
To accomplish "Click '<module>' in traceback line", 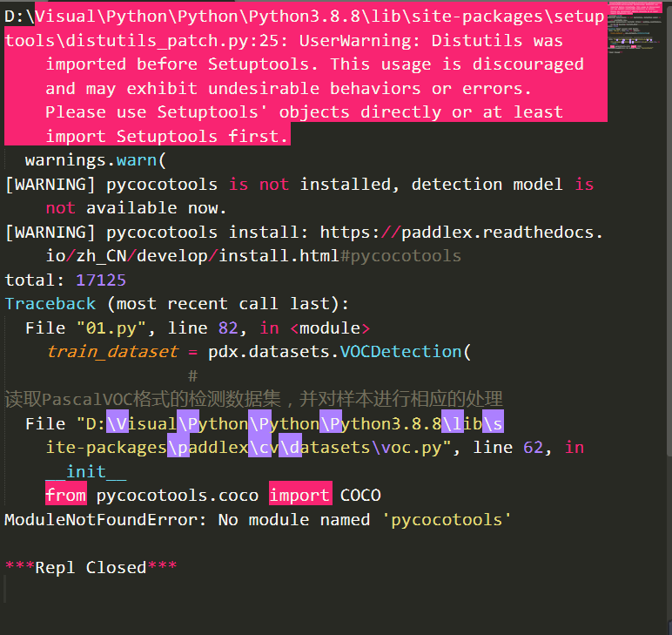I will tap(330, 328).
